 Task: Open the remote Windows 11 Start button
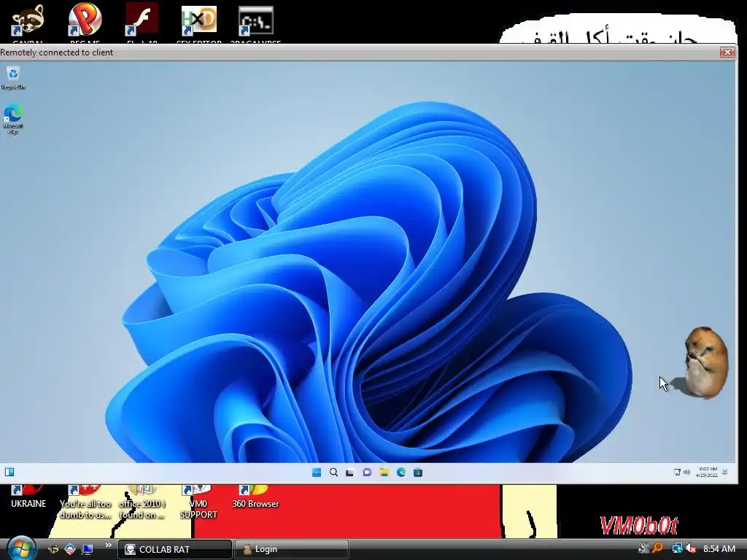click(x=317, y=472)
